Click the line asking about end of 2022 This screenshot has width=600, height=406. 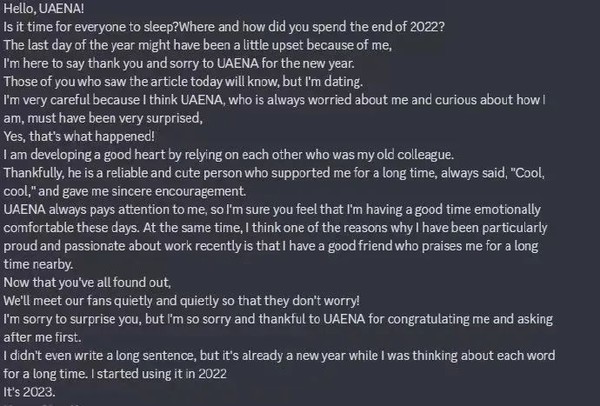click(x=224, y=27)
